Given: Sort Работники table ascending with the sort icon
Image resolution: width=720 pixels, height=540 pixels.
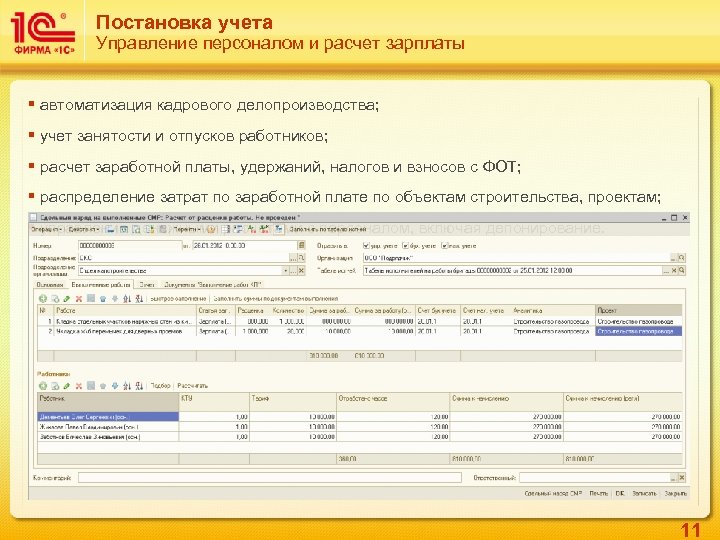Looking at the screenshot, I should click(127, 386).
